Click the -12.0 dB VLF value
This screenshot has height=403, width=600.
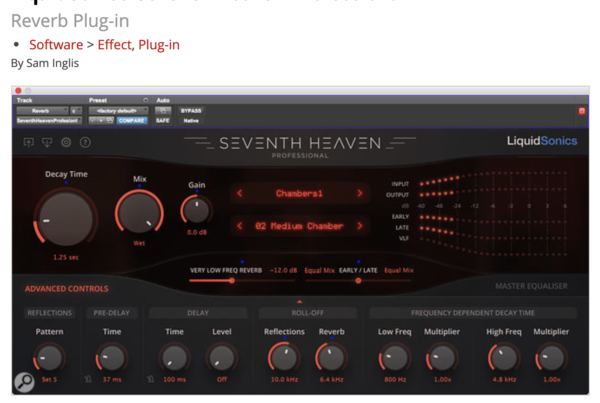284,270
